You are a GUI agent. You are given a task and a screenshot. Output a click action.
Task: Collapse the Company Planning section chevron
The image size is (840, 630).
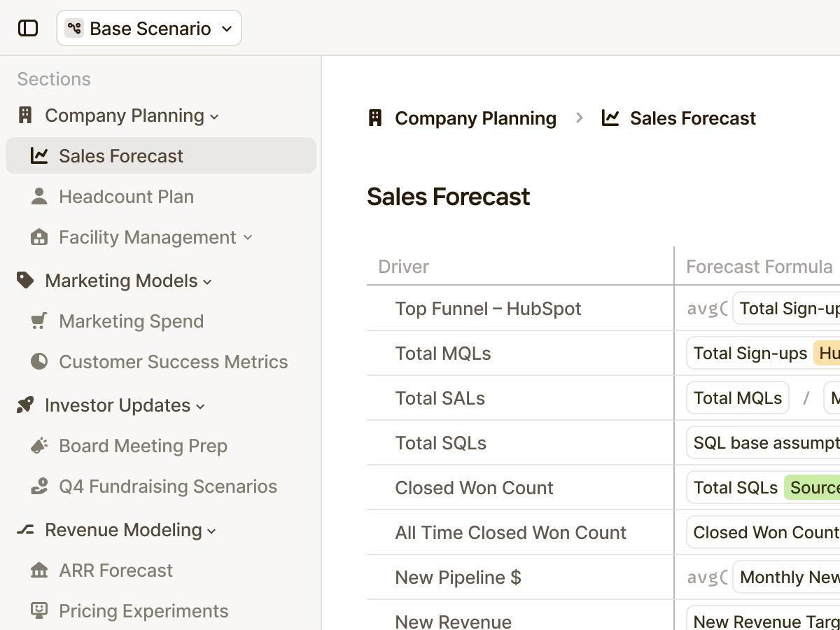pyautogui.click(x=214, y=117)
